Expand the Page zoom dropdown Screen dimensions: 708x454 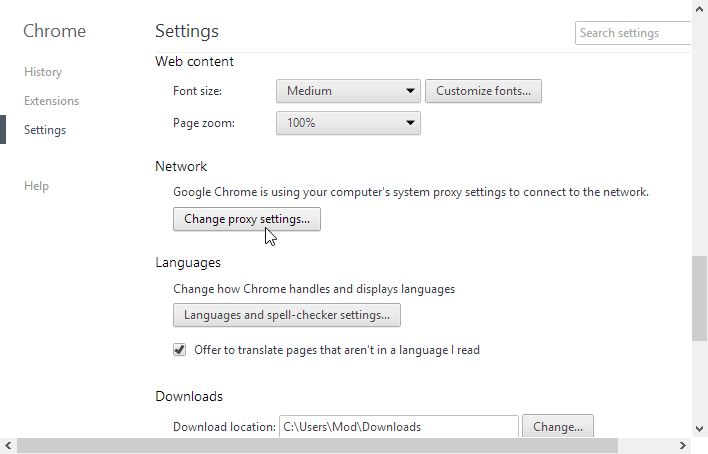(x=348, y=123)
